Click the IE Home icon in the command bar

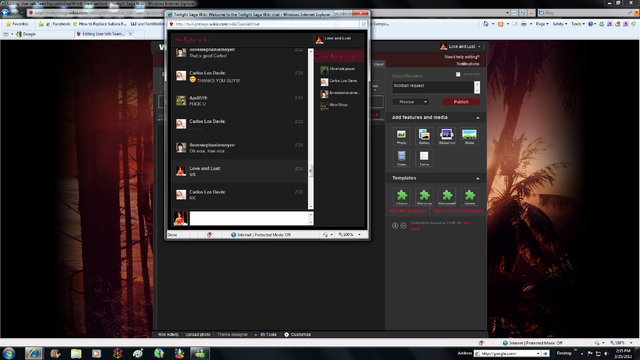click(x=485, y=24)
